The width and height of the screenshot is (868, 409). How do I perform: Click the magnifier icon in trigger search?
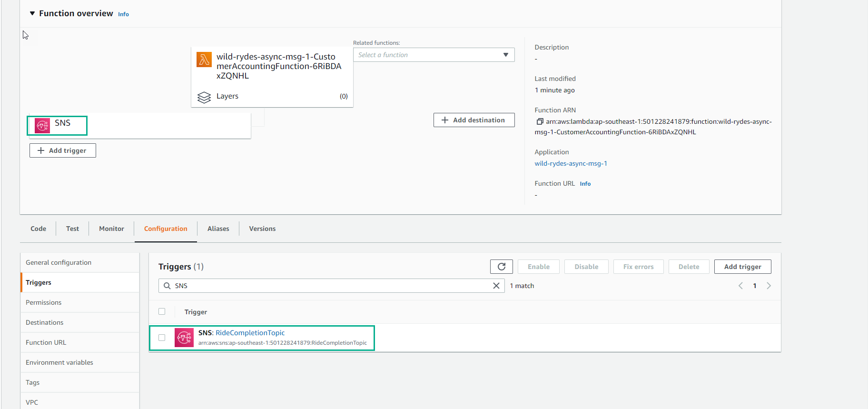click(167, 286)
